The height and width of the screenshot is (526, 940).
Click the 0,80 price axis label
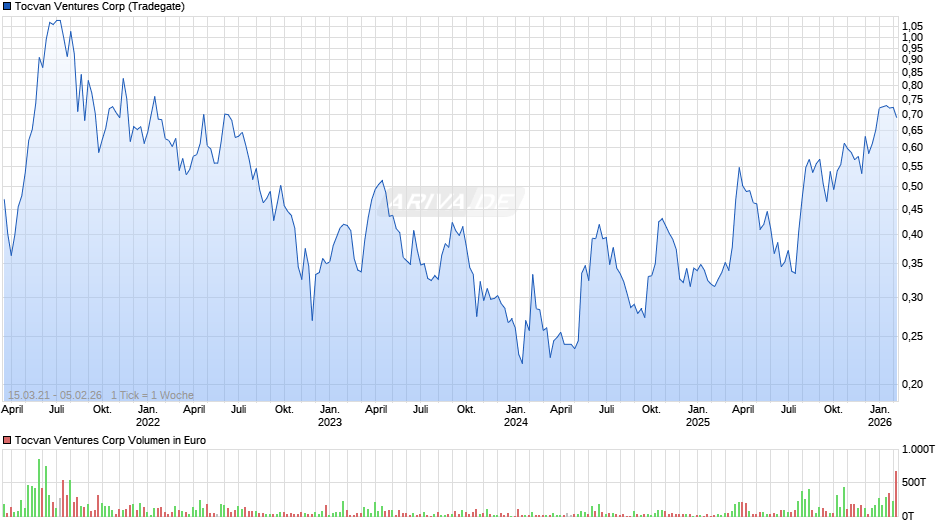pos(912,85)
